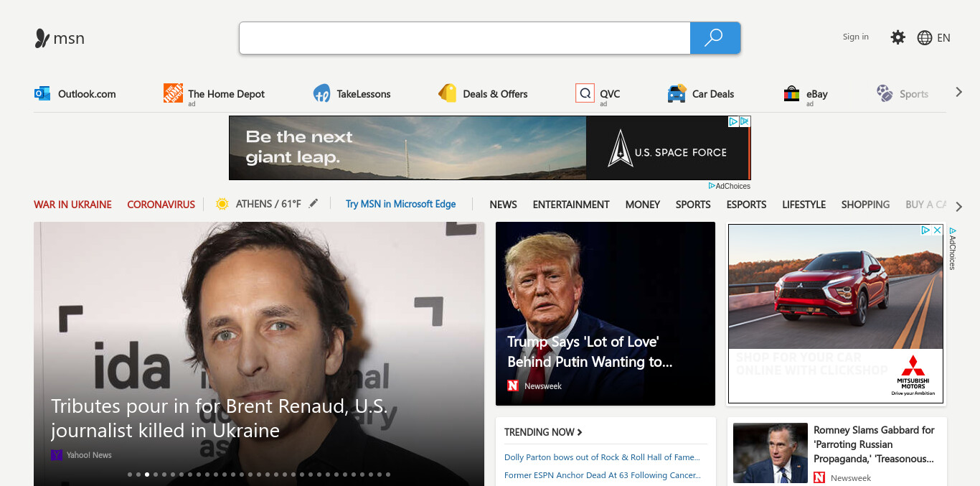The height and width of the screenshot is (486, 980).
Task: Open the SHOPPING tab
Action: click(x=865, y=205)
